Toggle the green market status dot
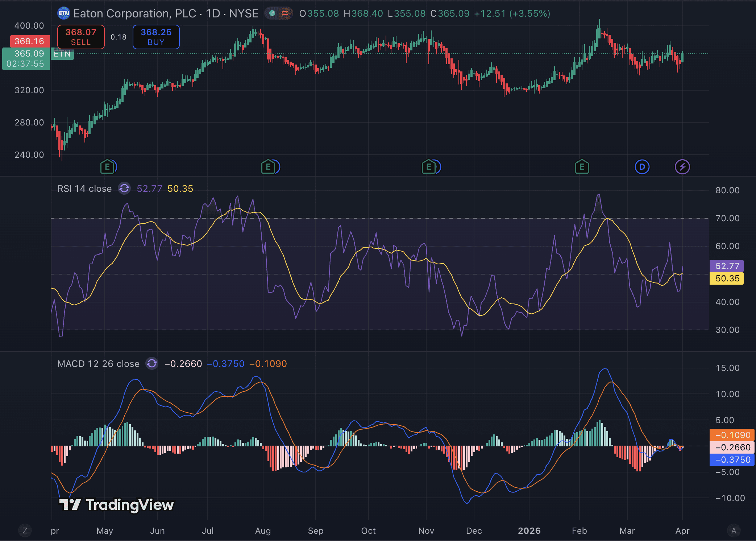756x541 pixels. (x=272, y=14)
